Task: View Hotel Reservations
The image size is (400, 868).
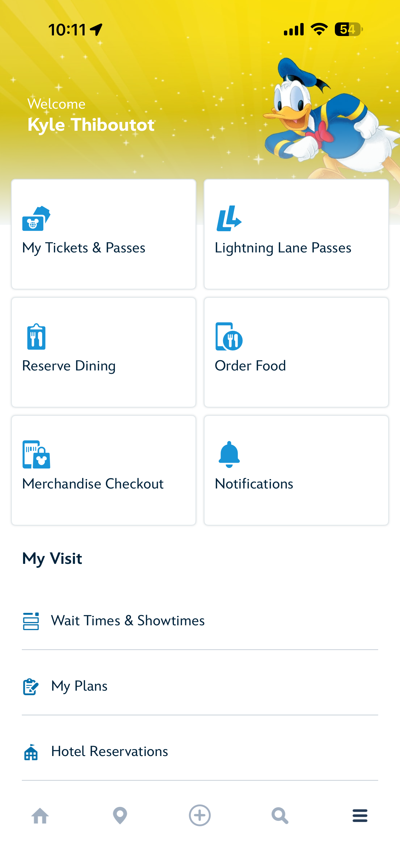Action: pos(109,751)
